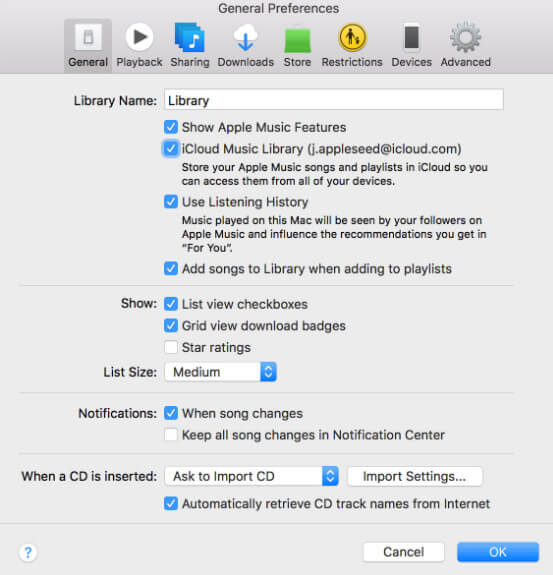Click the Devices tab label

pos(411,62)
